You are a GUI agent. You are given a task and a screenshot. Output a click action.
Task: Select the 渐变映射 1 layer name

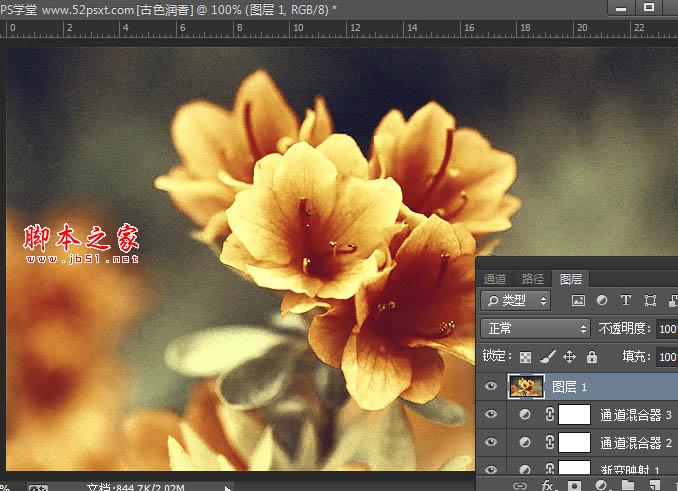(x=630, y=470)
